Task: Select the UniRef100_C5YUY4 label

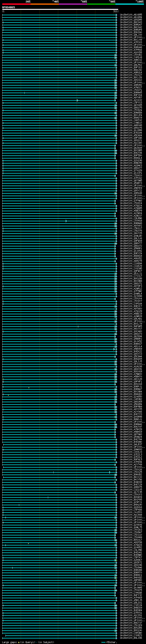Action: coord(131,299)
